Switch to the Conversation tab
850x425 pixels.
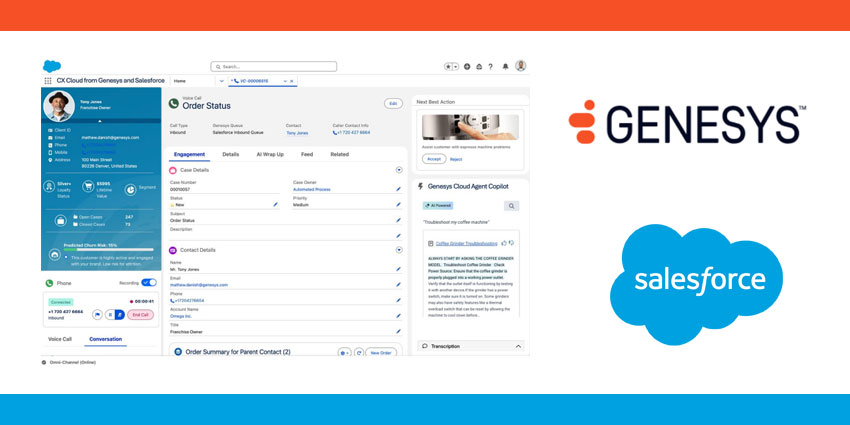[105, 339]
